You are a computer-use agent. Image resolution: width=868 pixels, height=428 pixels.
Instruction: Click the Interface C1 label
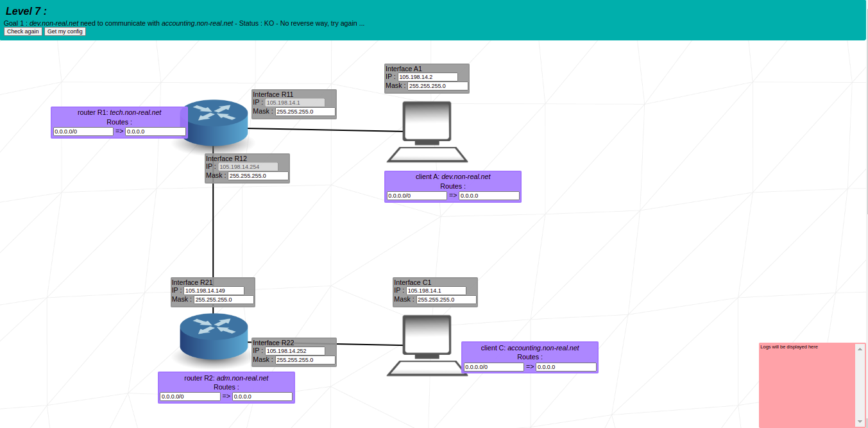coord(413,282)
